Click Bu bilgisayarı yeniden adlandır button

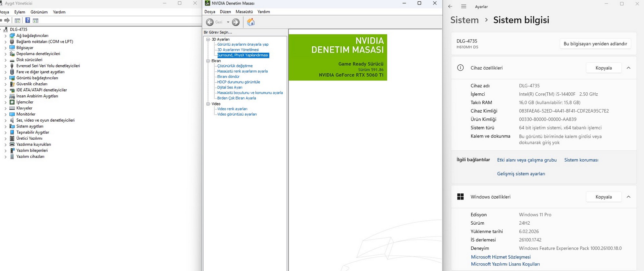click(595, 44)
